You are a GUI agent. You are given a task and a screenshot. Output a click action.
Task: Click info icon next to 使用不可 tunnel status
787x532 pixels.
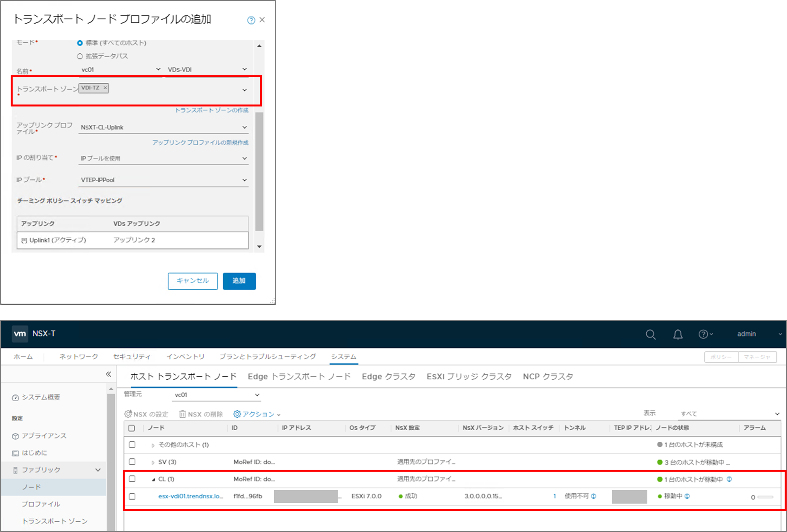pos(594,496)
